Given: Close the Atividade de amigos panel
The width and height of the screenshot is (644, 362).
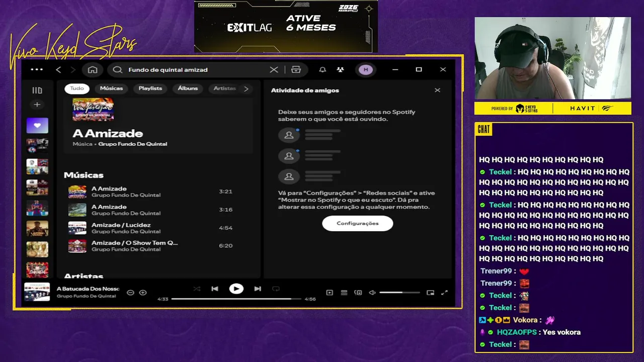Looking at the screenshot, I should pos(437,90).
